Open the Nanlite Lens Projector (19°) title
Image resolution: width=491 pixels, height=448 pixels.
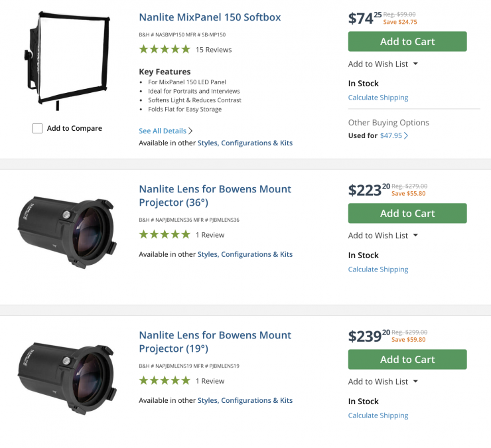(215, 342)
